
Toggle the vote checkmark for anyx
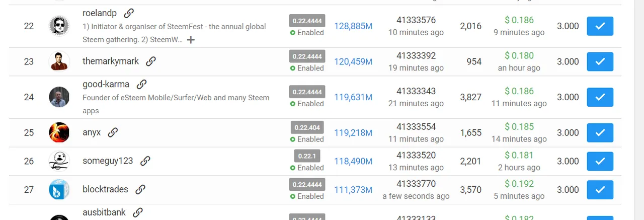click(x=600, y=132)
